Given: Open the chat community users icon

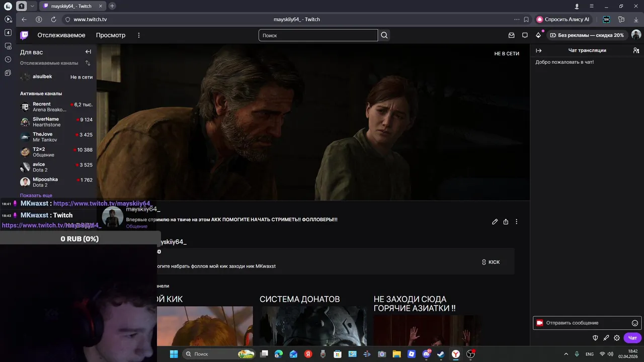Looking at the screenshot, I should click(x=636, y=50).
